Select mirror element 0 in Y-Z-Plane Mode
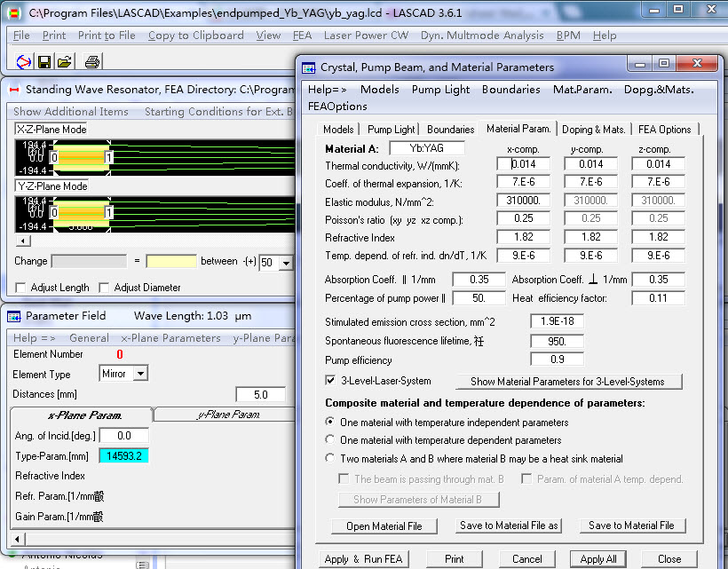 pos(54,212)
